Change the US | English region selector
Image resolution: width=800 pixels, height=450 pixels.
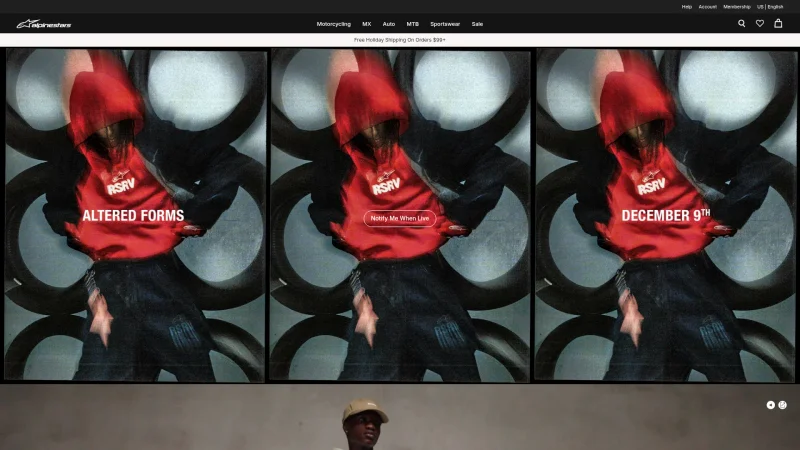[x=770, y=7]
